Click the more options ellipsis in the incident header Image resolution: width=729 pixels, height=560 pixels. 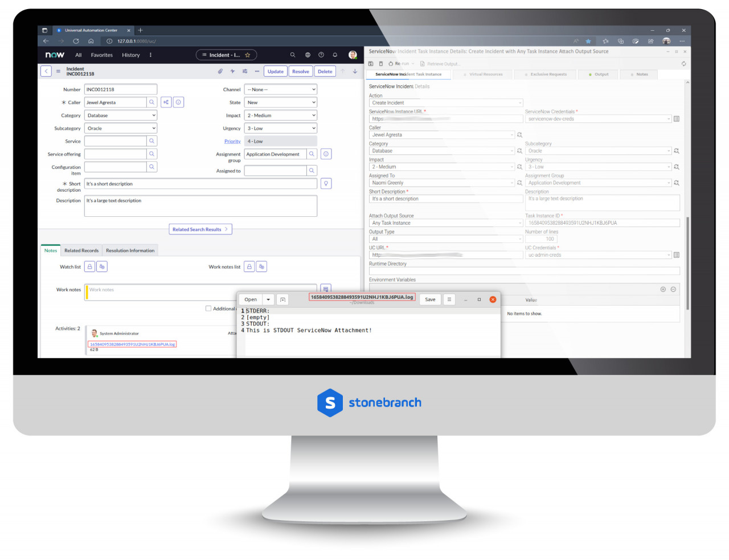[x=258, y=71]
